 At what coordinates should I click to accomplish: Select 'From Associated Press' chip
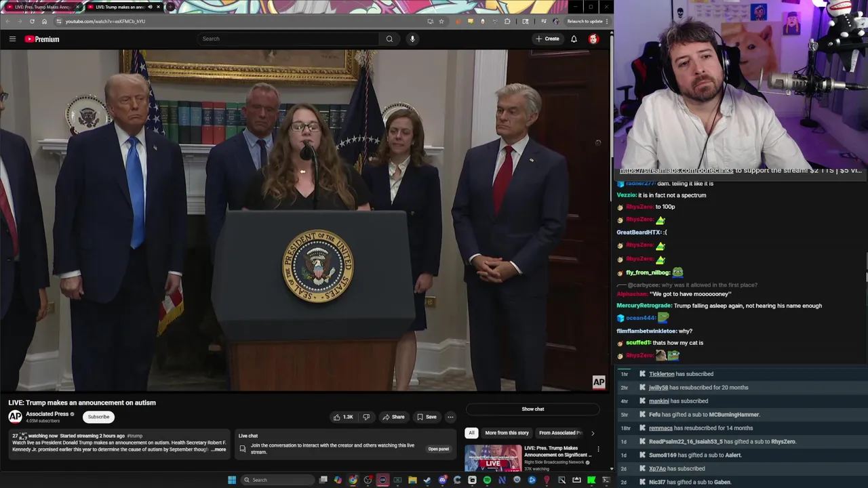(560, 432)
